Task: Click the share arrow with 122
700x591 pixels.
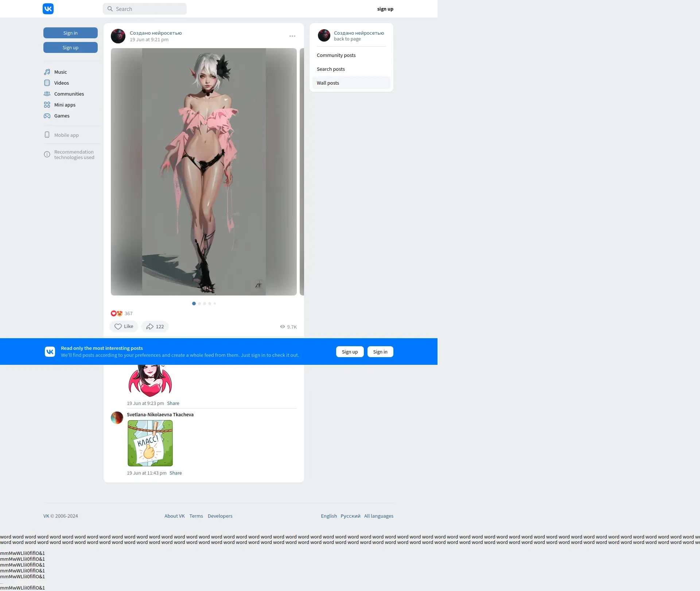Action: coord(155,327)
